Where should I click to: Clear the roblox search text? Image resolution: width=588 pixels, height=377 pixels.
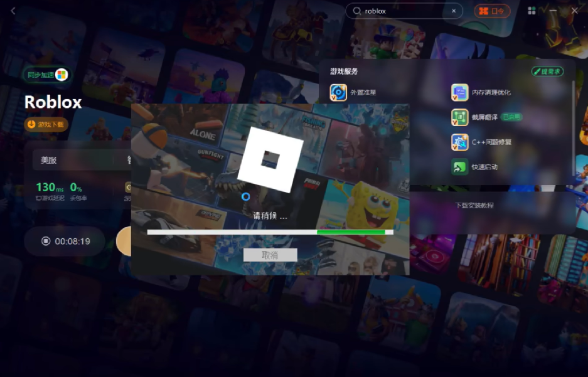coord(454,11)
